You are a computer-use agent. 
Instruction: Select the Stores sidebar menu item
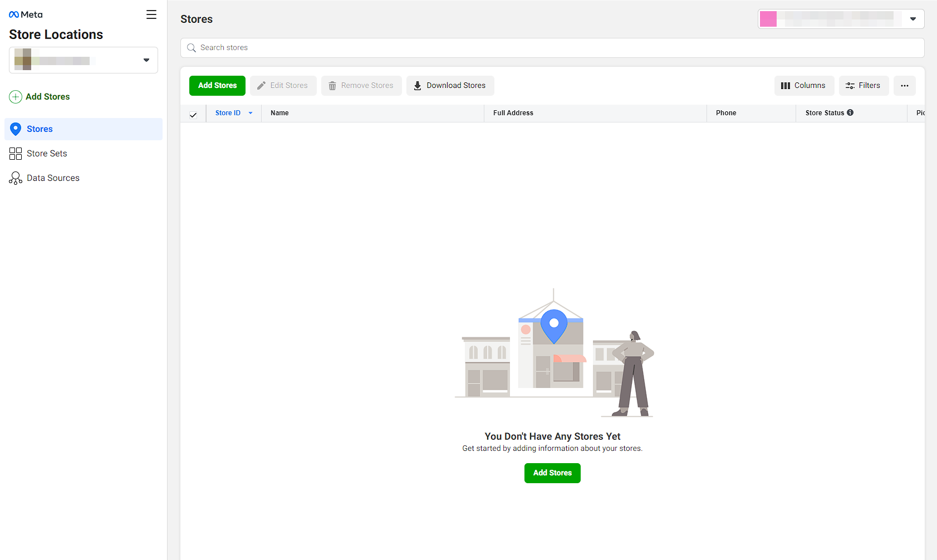pyautogui.click(x=39, y=129)
